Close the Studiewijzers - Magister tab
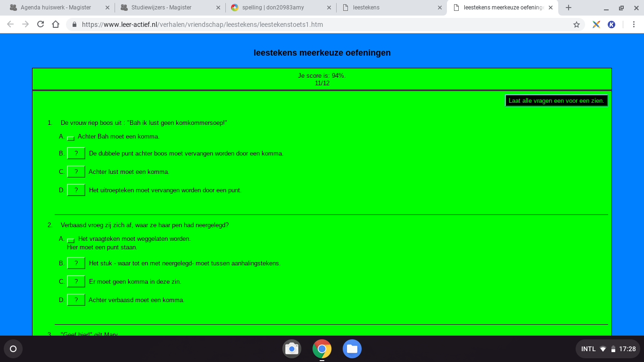The height and width of the screenshot is (362, 644). 218,8
